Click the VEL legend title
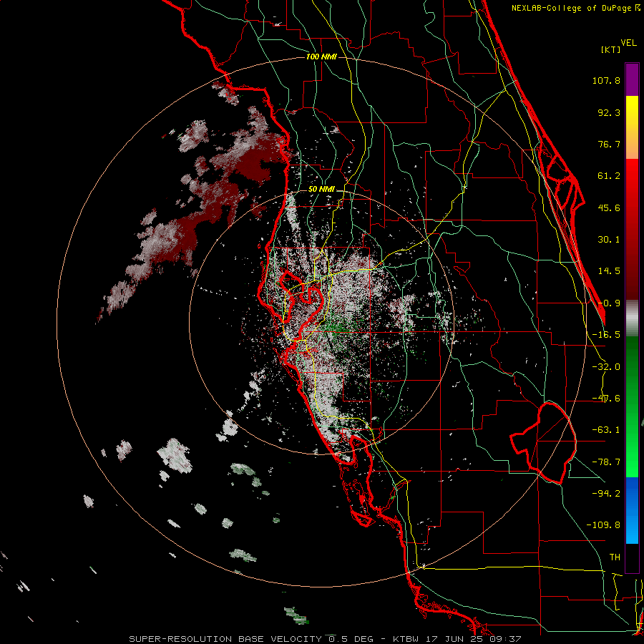This screenshot has height=644, width=644. [x=628, y=43]
